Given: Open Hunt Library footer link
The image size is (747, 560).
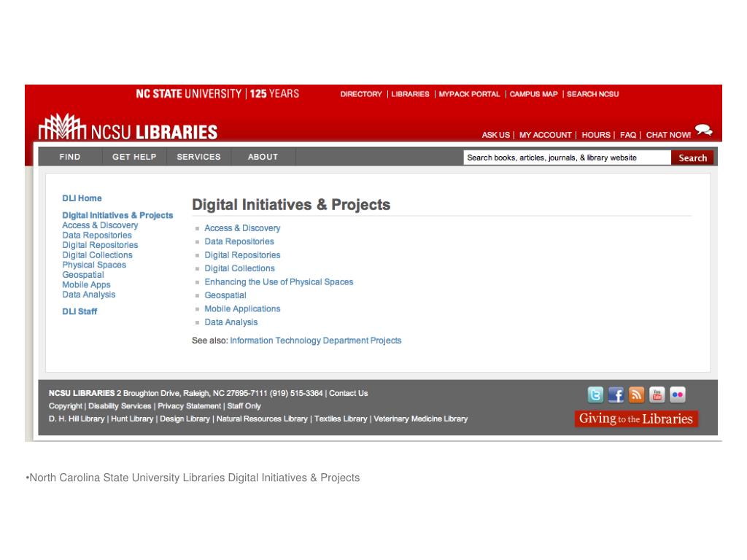Looking at the screenshot, I should 132,419.
